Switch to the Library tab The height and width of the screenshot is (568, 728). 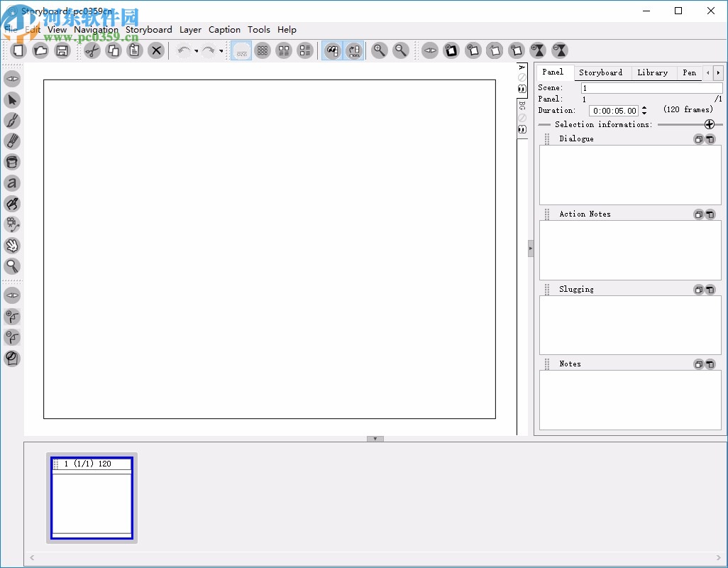[652, 72]
